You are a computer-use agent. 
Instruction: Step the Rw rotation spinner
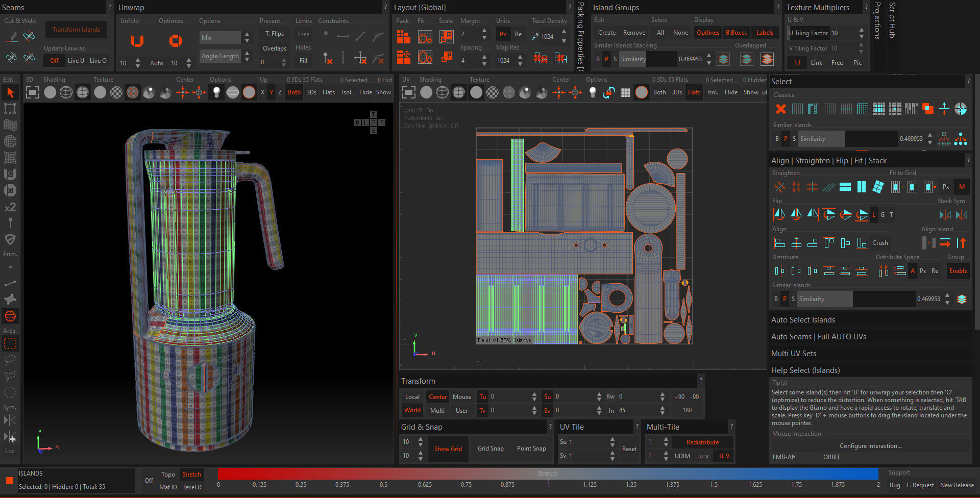(x=663, y=396)
